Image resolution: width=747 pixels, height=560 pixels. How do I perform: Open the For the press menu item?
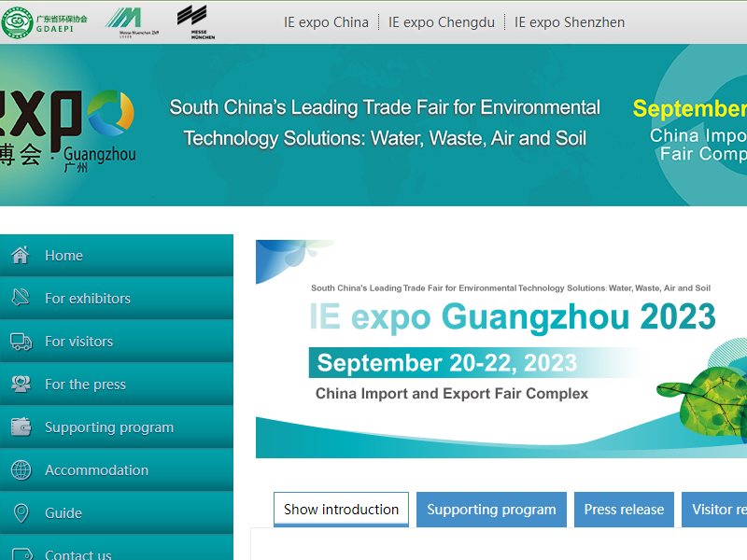[x=117, y=384]
